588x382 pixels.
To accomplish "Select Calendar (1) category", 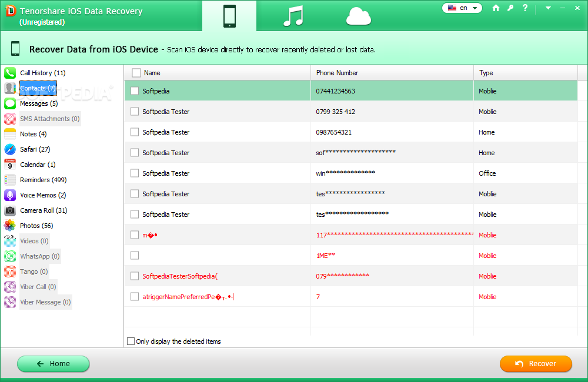I will point(38,165).
